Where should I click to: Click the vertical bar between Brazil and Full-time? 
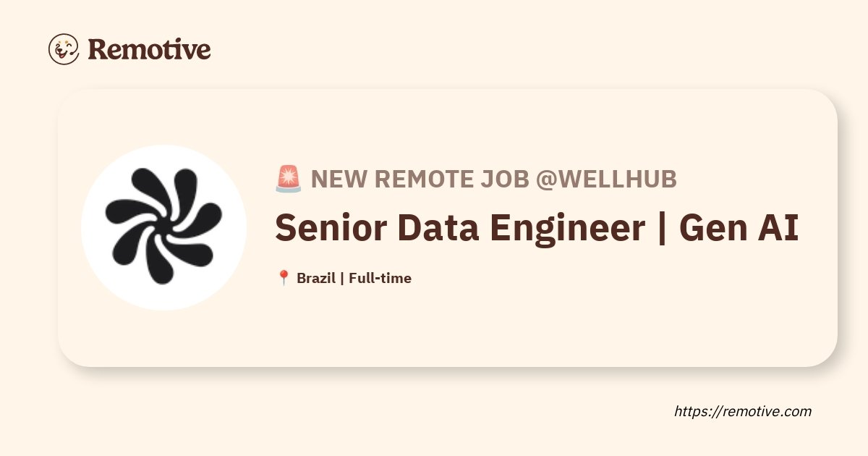(342, 278)
